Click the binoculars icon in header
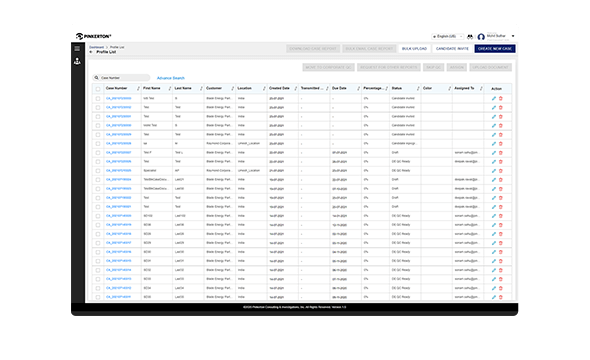The width and height of the screenshot is (590, 360). click(470, 36)
